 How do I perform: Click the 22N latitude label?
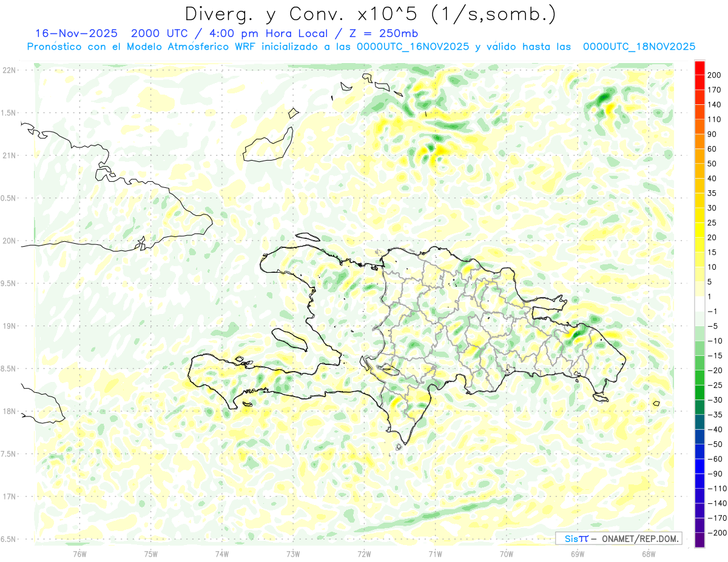[10, 70]
